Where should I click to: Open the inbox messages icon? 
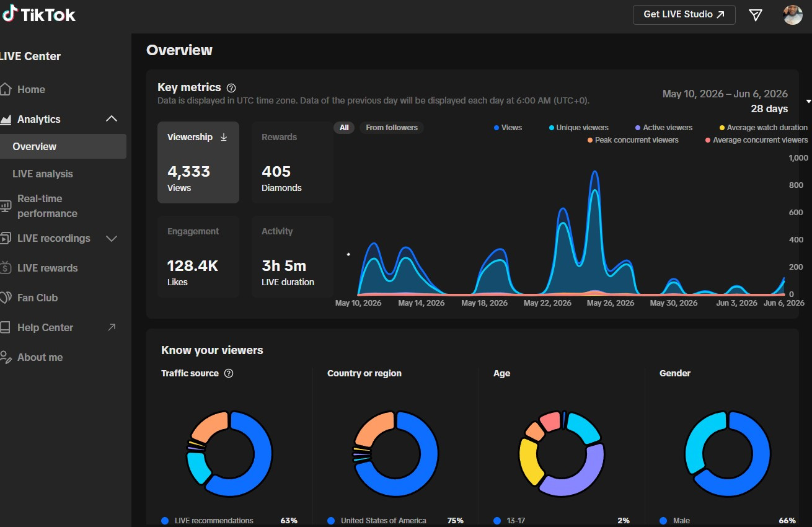(756, 15)
